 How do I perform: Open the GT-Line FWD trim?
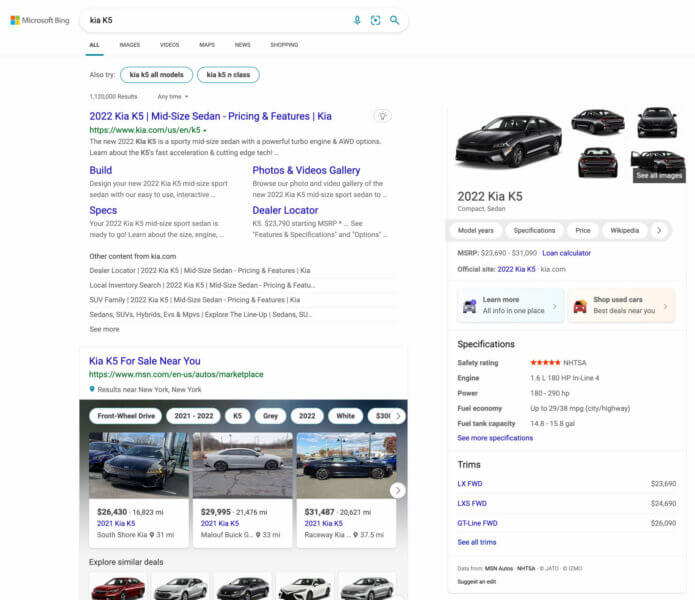pyautogui.click(x=477, y=523)
